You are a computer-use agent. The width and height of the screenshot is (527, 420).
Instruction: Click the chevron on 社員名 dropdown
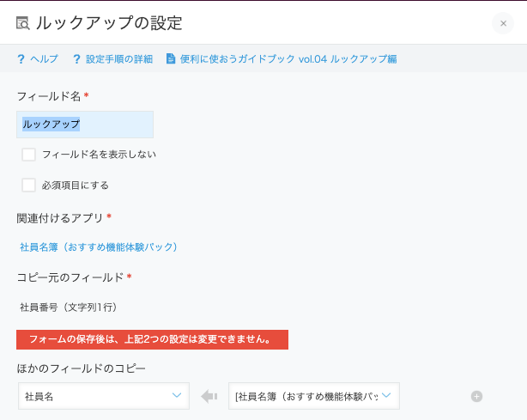[177, 395]
